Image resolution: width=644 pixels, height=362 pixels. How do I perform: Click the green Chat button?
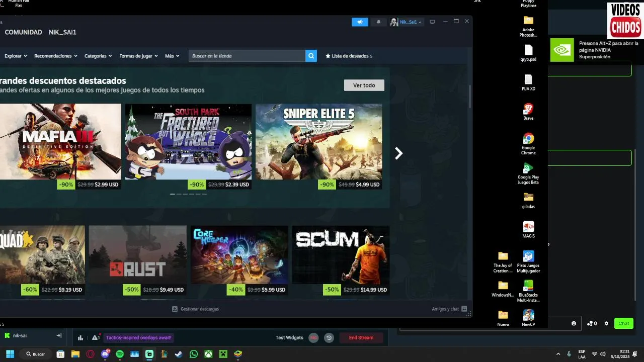pyautogui.click(x=624, y=323)
